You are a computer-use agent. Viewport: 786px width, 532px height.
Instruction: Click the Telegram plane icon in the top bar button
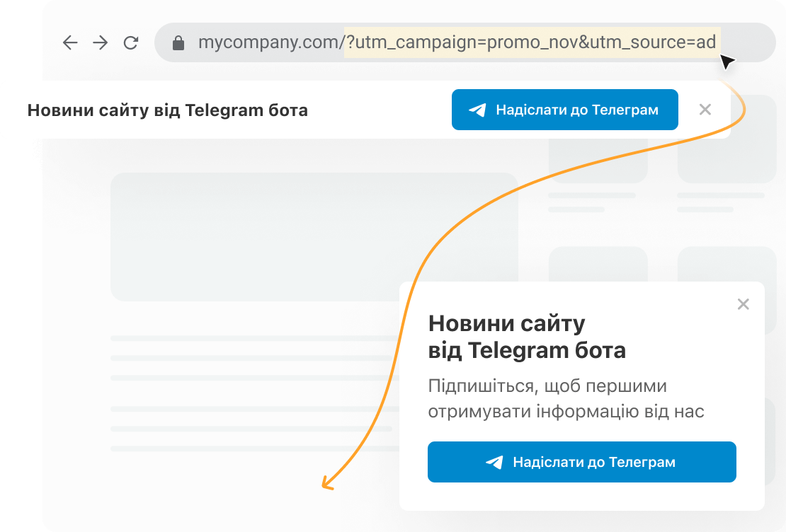tap(477, 110)
